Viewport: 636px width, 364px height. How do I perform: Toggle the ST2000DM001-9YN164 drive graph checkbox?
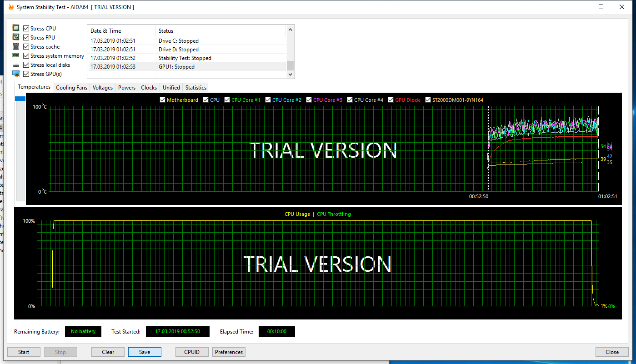[428, 100]
